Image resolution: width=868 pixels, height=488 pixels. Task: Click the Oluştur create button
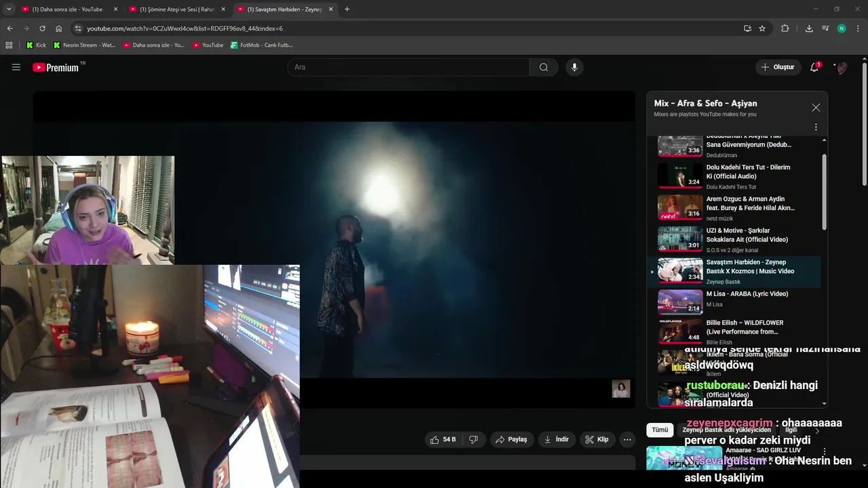coord(778,67)
